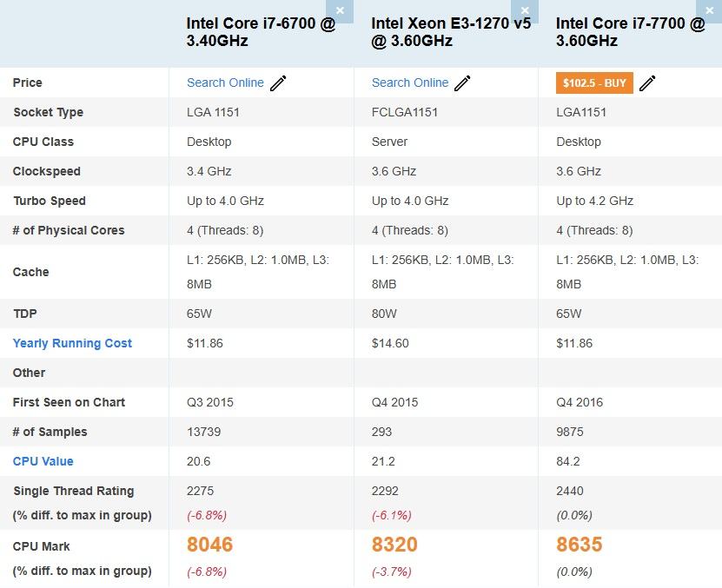Remove the Intel Core i7-6700 column
This screenshot has width=722, height=588.
click(340, 10)
